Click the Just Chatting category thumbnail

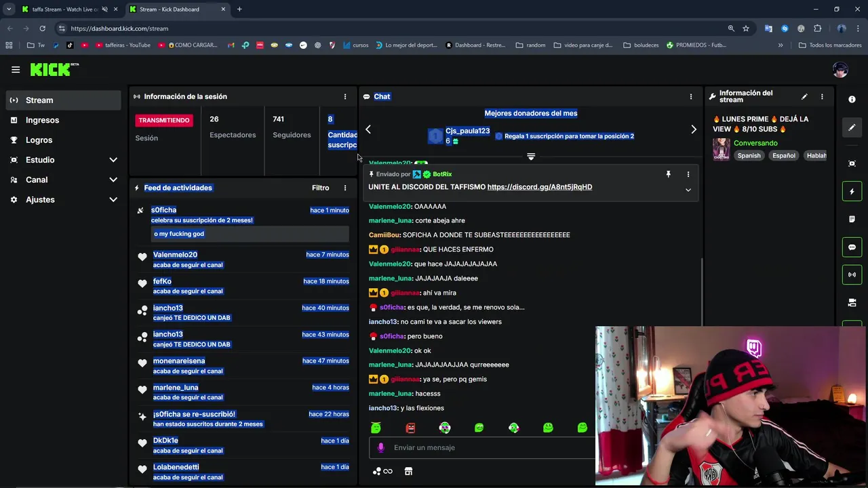721,149
